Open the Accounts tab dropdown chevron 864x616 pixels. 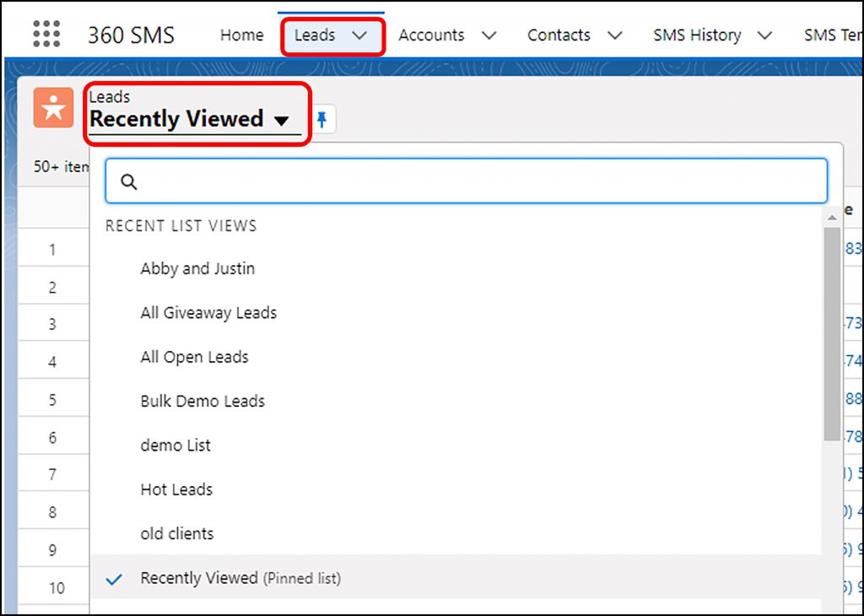coord(488,35)
